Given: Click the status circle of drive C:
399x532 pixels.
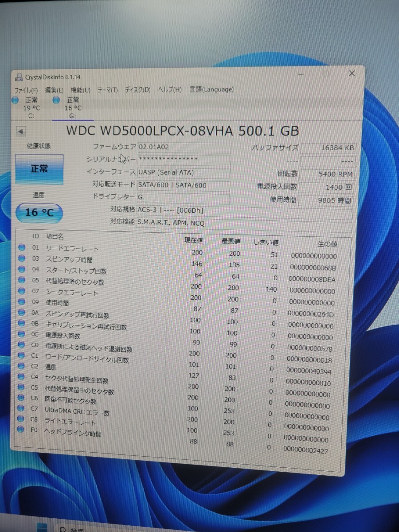Looking at the screenshot, I should click(x=15, y=100).
